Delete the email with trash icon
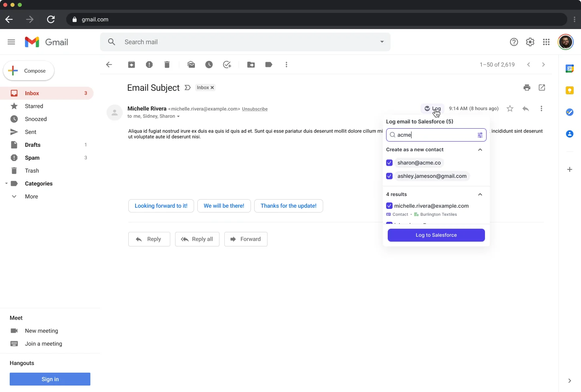The height and width of the screenshot is (392, 581). pos(167,65)
